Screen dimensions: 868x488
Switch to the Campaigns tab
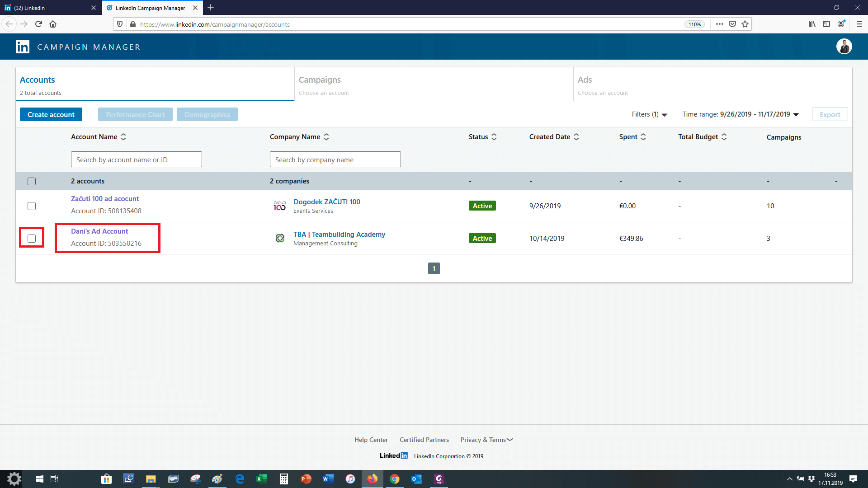pyautogui.click(x=320, y=80)
